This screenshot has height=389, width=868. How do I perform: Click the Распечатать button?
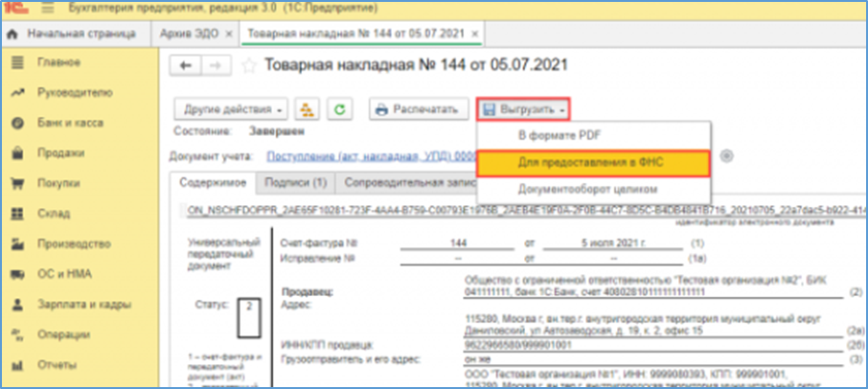(419, 109)
